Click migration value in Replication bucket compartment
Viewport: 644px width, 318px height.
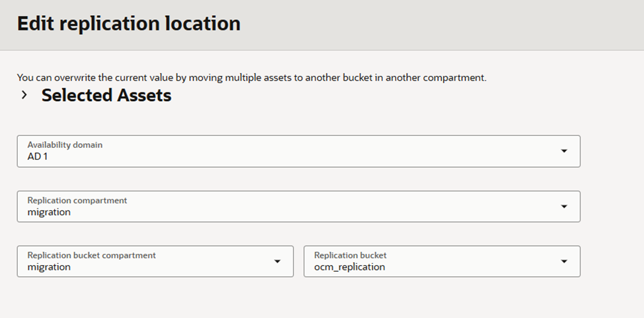point(49,267)
